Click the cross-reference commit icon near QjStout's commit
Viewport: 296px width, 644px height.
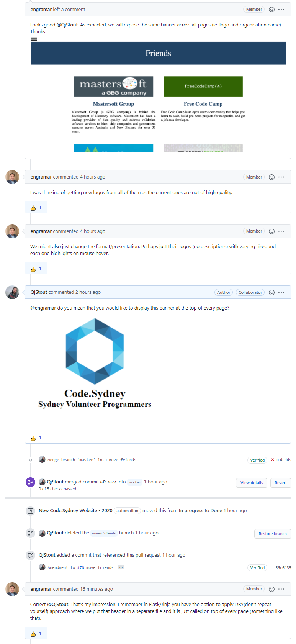point(30,555)
